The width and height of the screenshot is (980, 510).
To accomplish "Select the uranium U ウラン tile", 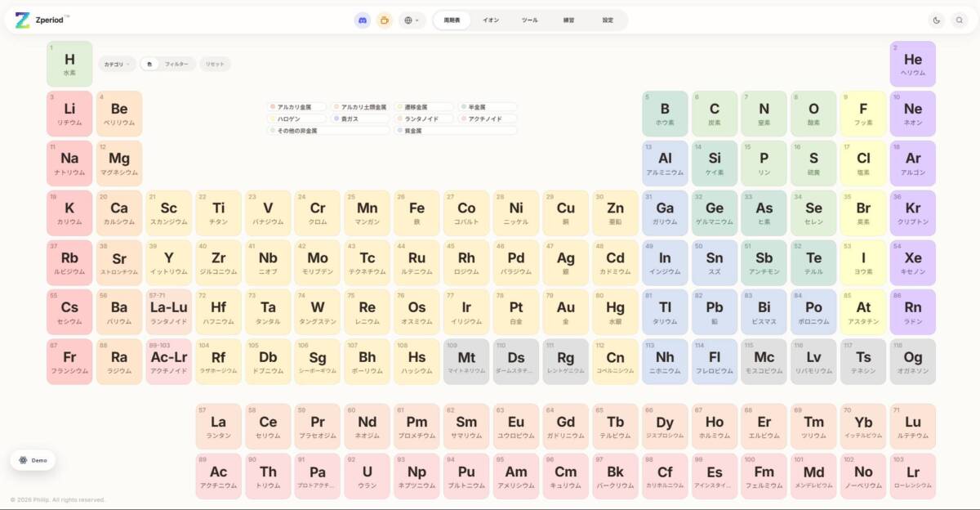I will point(367,476).
